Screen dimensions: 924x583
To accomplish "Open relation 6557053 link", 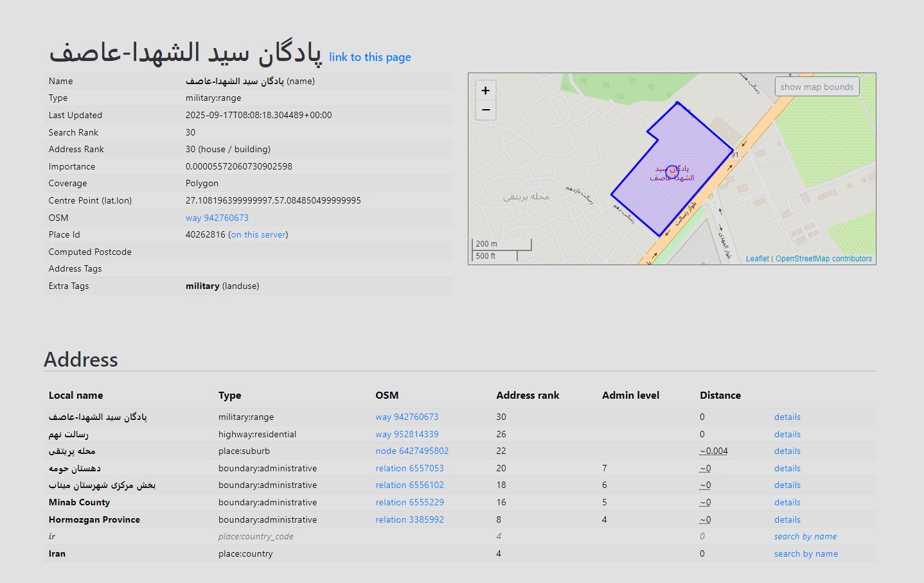I will point(410,468).
